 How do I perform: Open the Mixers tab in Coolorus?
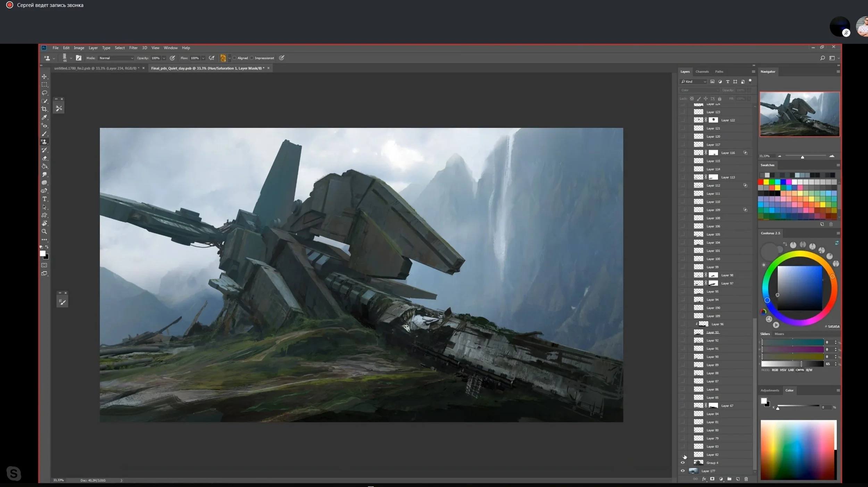779,334
